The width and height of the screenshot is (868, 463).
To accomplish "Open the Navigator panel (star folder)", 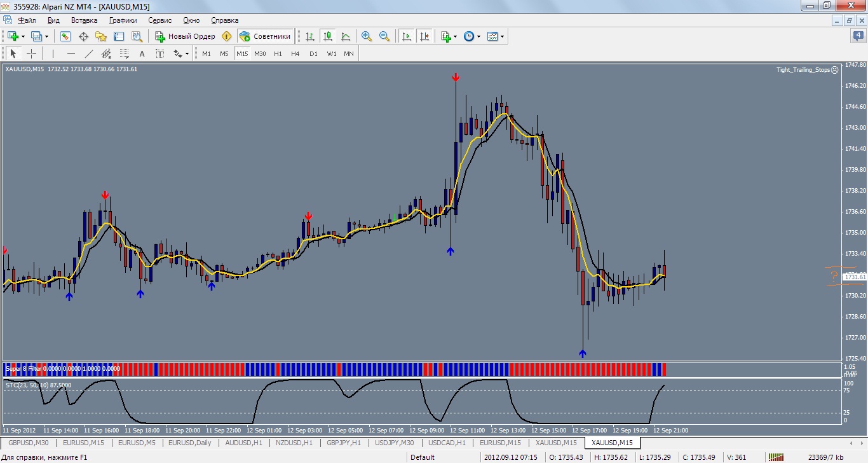I will pos(101,36).
